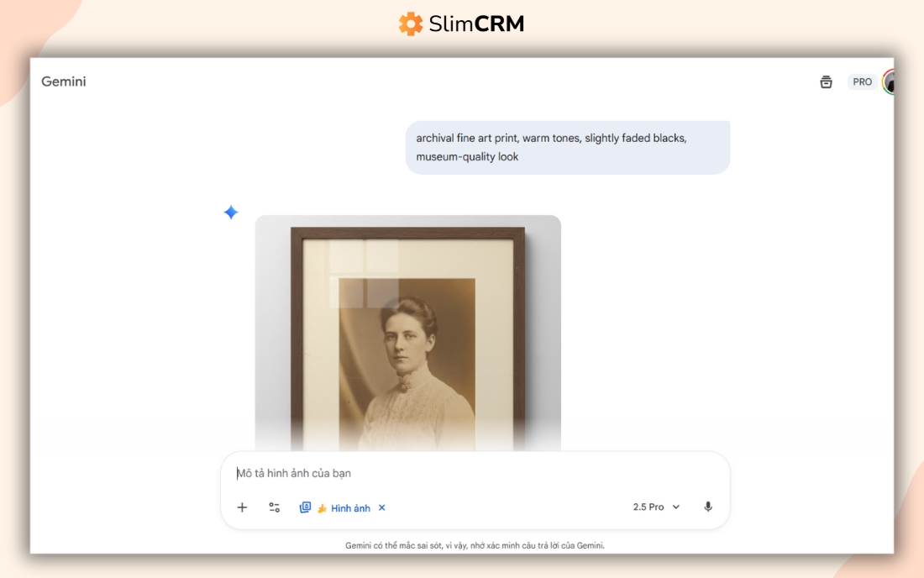Open the generated framed portrait image

tap(407, 333)
